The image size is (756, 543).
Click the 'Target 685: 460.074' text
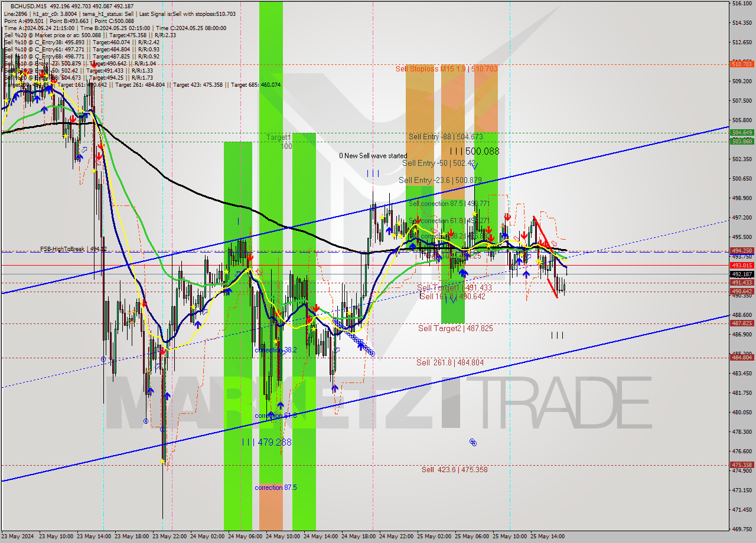click(256, 85)
